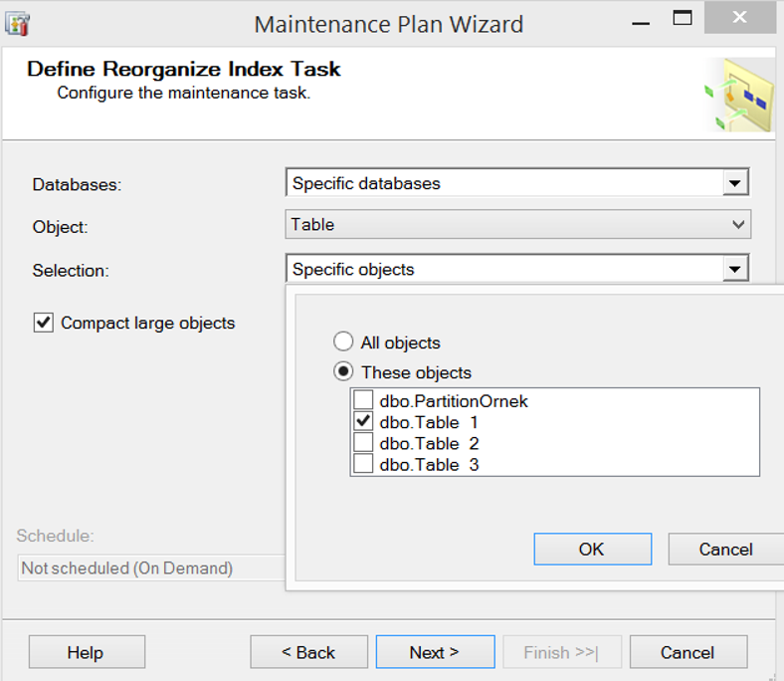Image resolution: width=784 pixels, height=681 pixels.
Task: Cancel the object selection popup
Action: pos(726,550)
